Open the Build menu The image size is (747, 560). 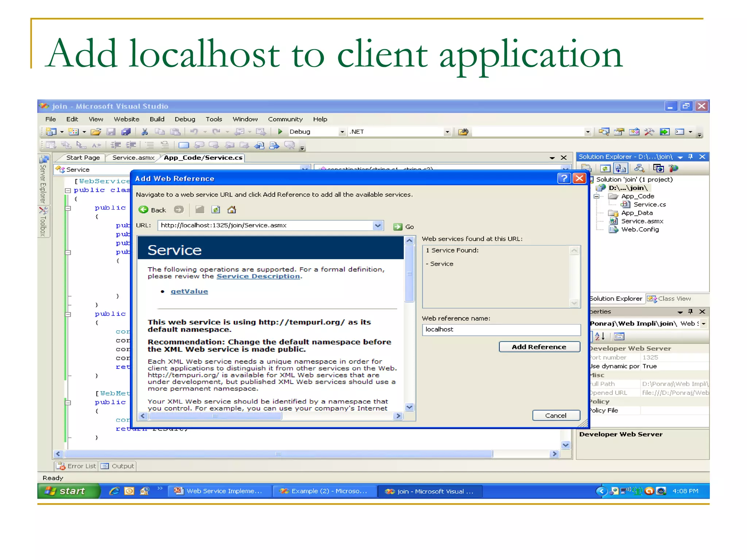(x=157, y=119)
